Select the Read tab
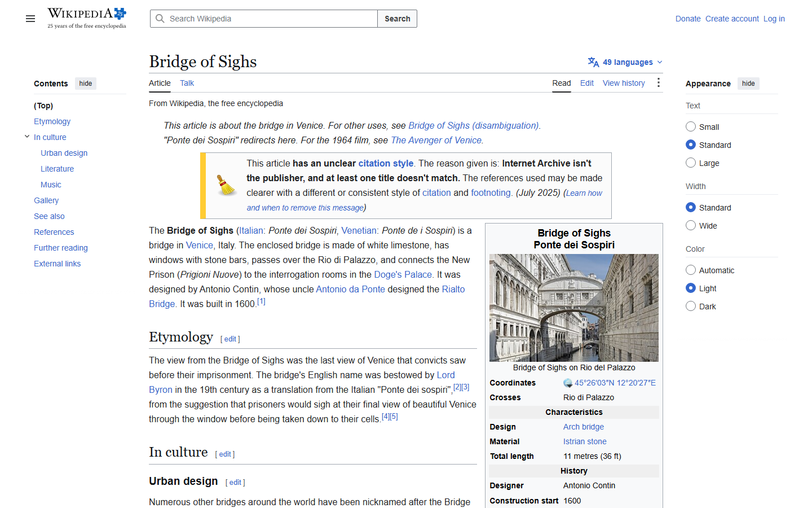The height and width of the screenshot is (508, 812). tap(561, 83)
